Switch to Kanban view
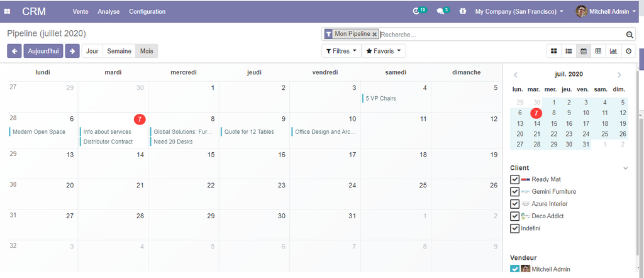Screen dimensions: 644x278 point(554,51)
